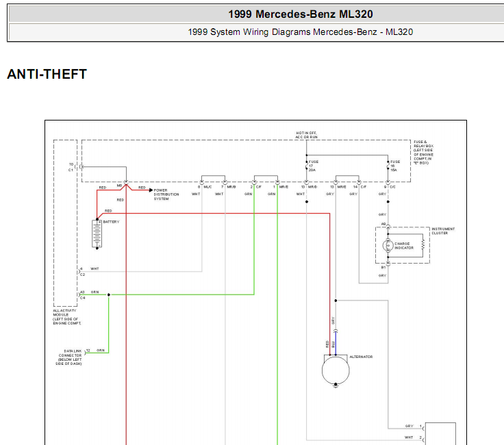Click the "GRN" label beside Data Link Connector
Viewport: 504px width, 445px height.
[x=101, y=351]
